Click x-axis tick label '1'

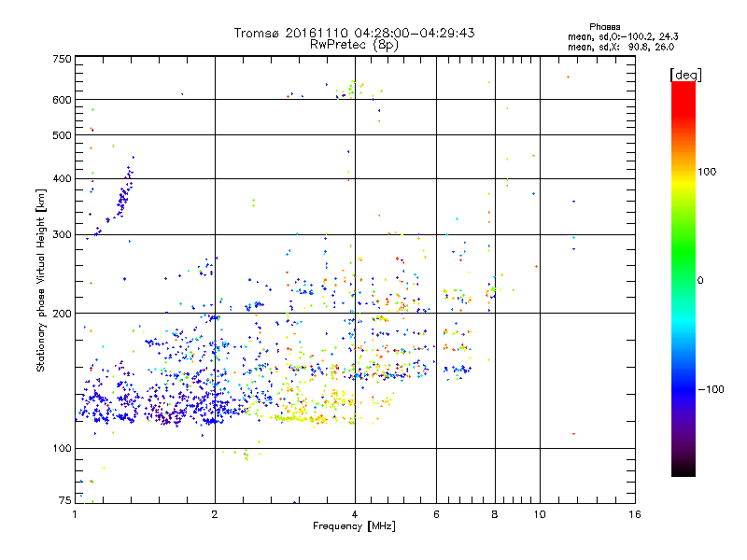(75, 514)
